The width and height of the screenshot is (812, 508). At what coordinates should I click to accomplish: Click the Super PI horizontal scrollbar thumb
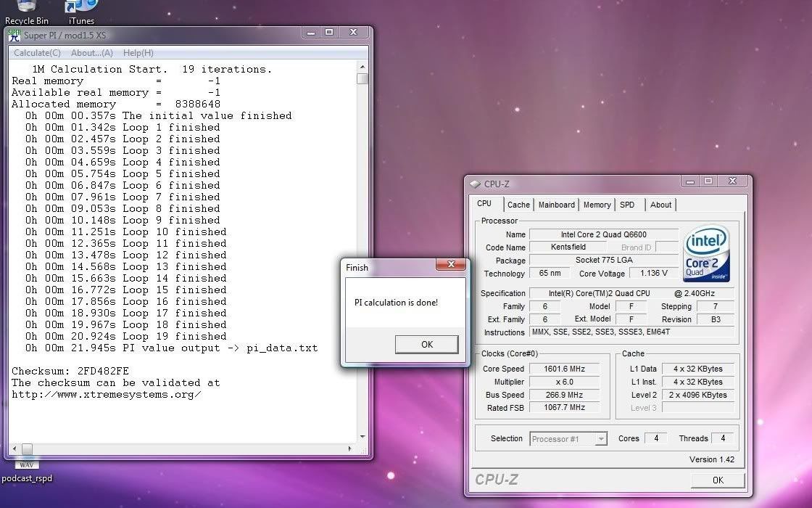click(27, 448)
